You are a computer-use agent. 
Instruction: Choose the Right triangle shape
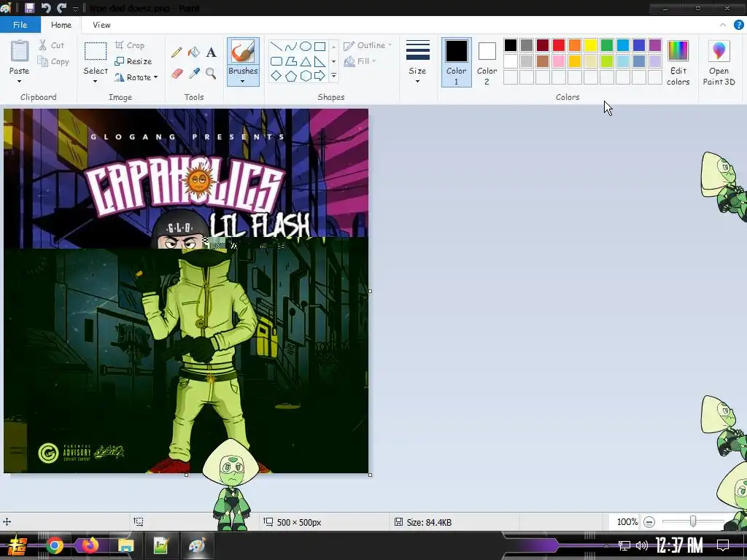pyautogui.click(x=320, y=61)
